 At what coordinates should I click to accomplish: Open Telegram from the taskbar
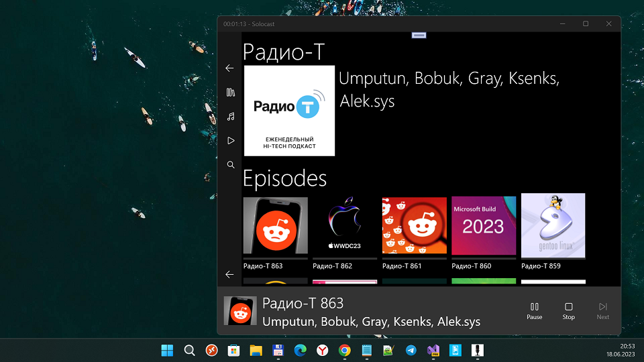click(411, 351)
